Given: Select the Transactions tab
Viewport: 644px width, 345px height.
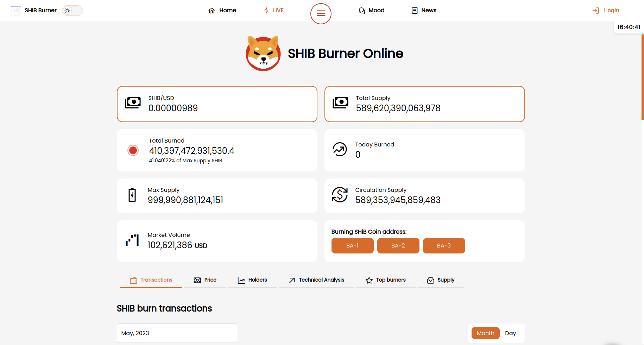Looking at the screenshot, I should coord(151,280).
